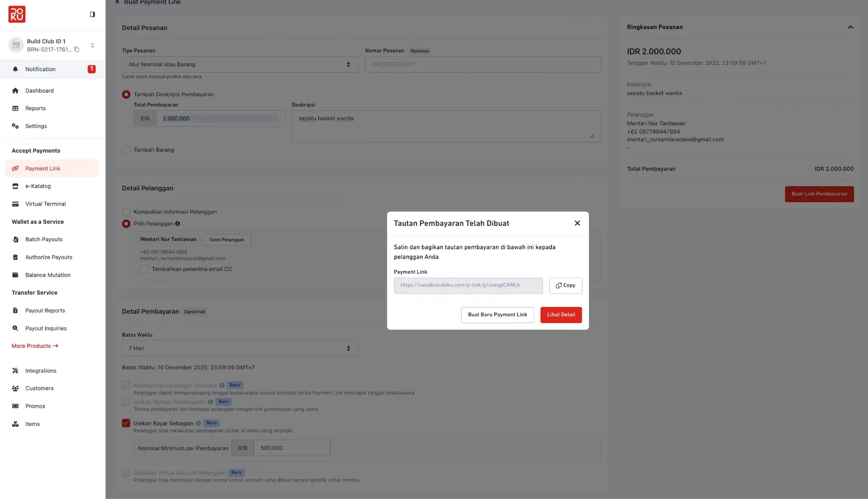
Task: Collapse the Ringkasan Pesanan panel
Action: click(850, 27)
